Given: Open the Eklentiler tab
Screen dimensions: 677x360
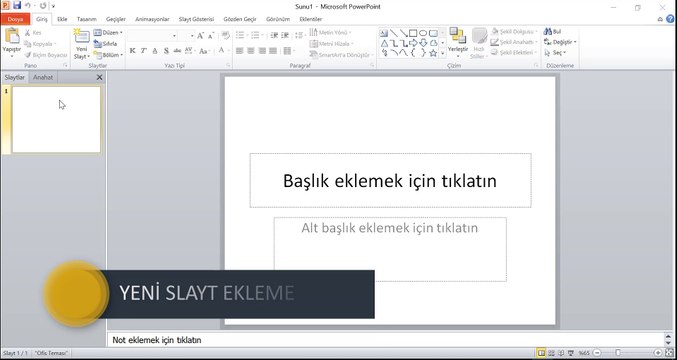Looking at the screenshot, I should [311, 19].
